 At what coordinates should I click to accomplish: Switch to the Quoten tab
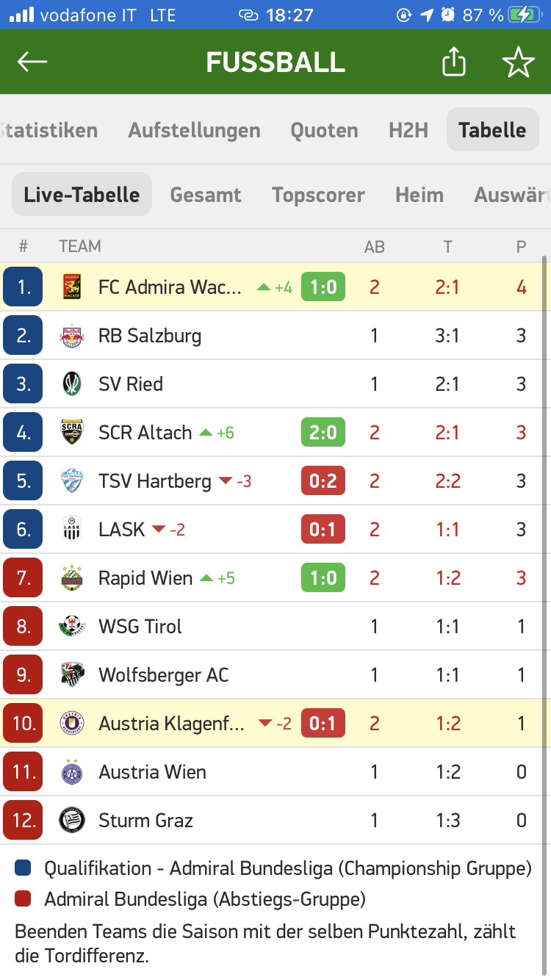pos(324,131)
